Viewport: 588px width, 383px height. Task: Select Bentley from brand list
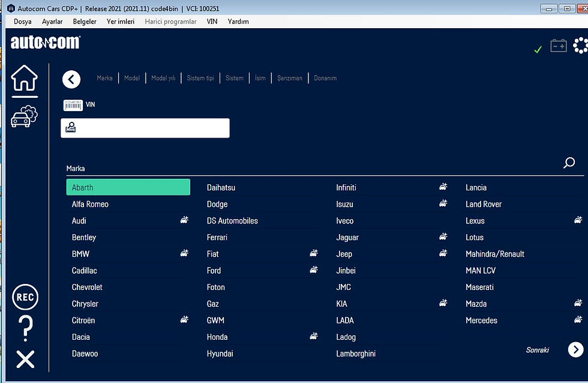tap(84, 238)
